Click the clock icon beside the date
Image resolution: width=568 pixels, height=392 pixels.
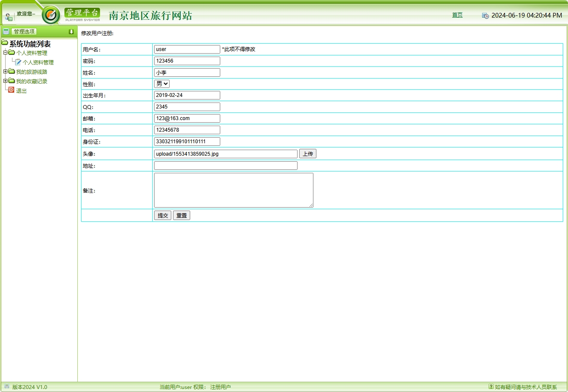[x=485, y=16]
